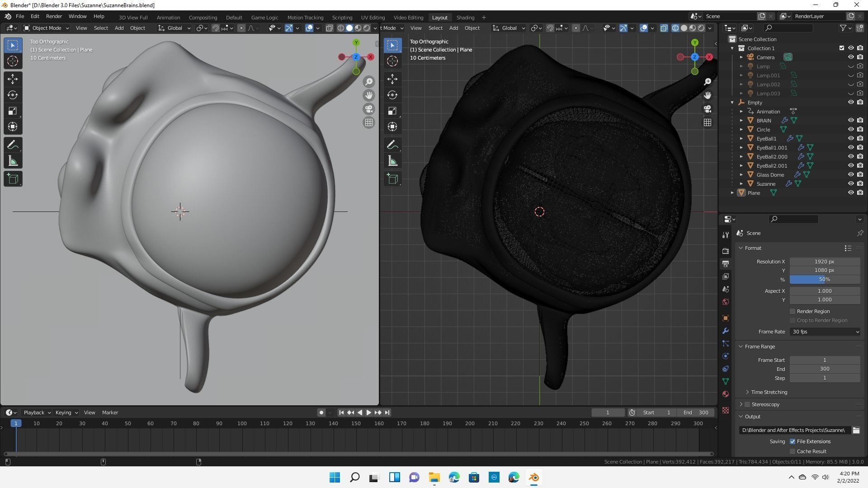Toggle viewport visibility of Suzanne
This screenshot has height=488, width=868.
click(x=850, y=184)
